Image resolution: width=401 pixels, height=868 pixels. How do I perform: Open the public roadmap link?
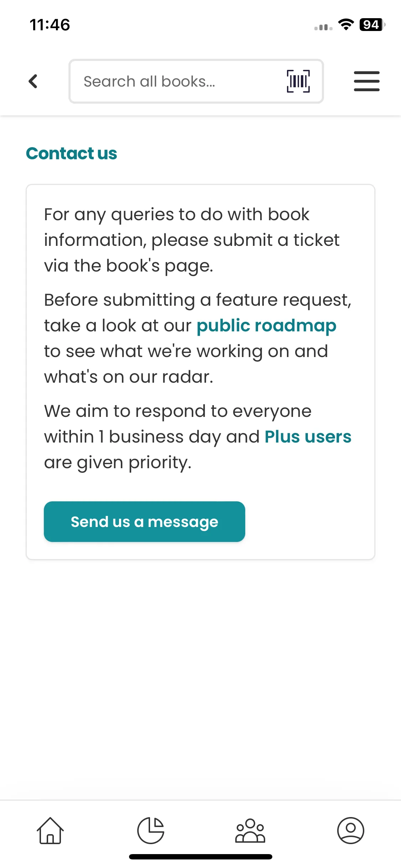coord(266,326)
